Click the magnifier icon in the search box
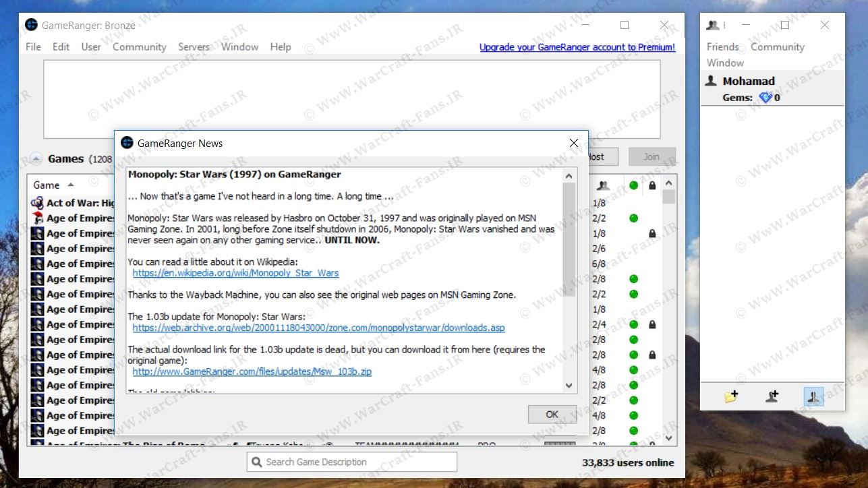Viewport: 868px width, 488px height. tap(257, 462)
